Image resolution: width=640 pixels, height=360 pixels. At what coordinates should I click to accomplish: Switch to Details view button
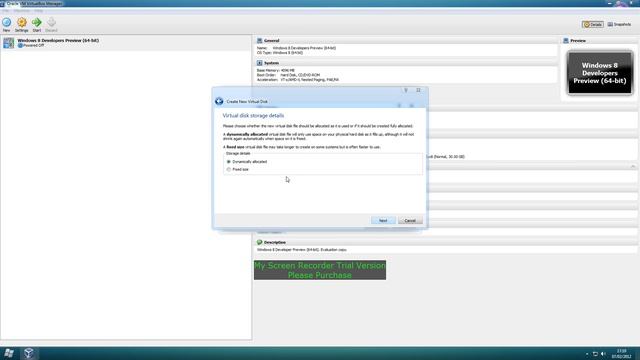593,24
